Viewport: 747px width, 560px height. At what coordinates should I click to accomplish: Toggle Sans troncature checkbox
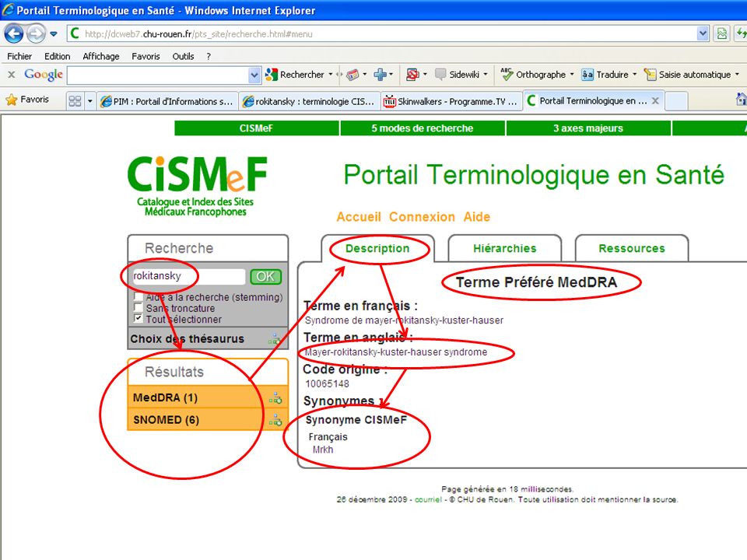click(139, 308)
